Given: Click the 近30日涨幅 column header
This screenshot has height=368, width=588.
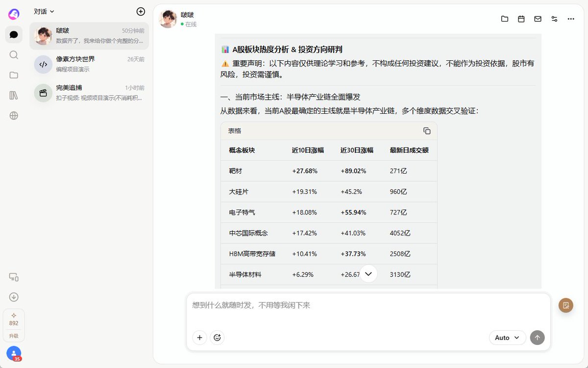Looking at the screenshot, I should tap(357, 151).
